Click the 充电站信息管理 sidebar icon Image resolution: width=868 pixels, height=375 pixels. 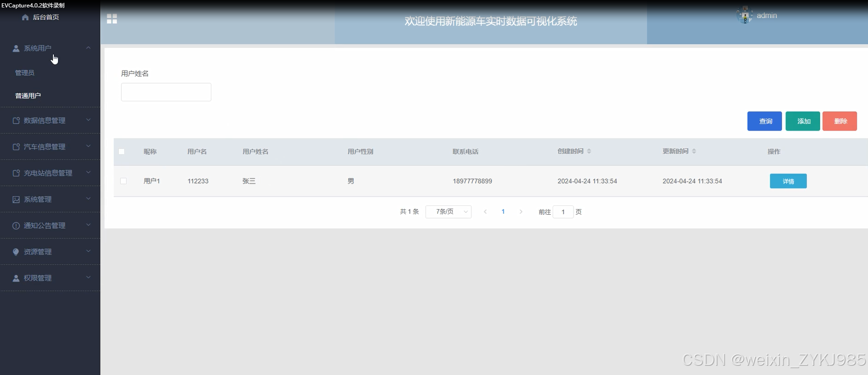tap(16, 173)
